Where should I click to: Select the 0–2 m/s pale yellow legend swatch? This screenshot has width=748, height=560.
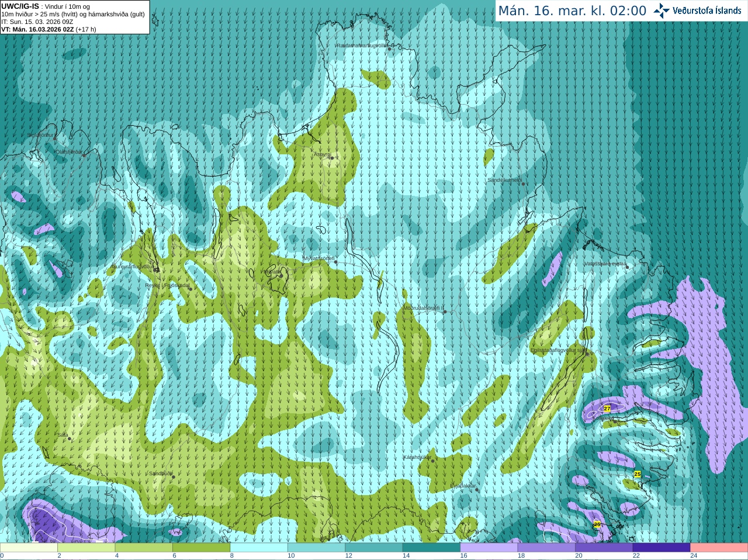coord(29,548)
